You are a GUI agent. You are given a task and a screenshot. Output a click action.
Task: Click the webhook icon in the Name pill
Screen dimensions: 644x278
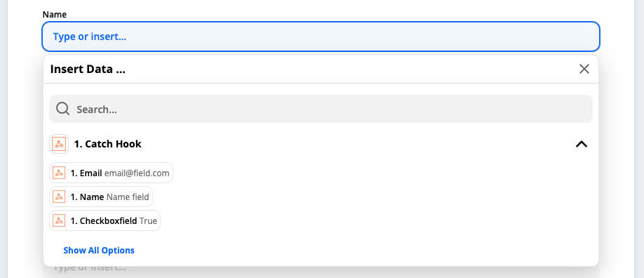(x=59, y=197)
